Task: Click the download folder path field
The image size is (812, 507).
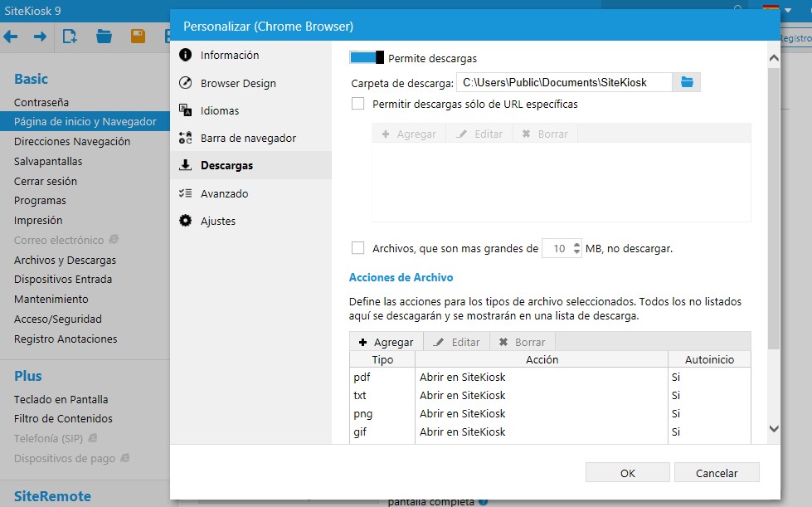Action: (x=563, y=82)
